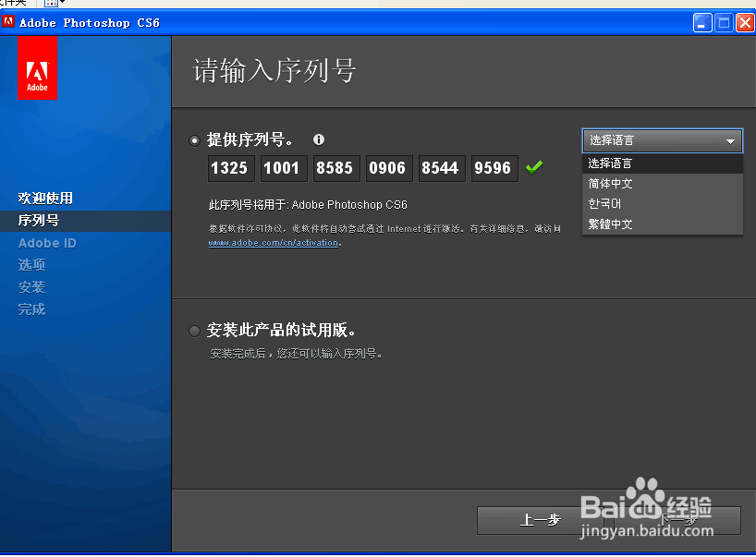Click serial field containing 8585

336,168
